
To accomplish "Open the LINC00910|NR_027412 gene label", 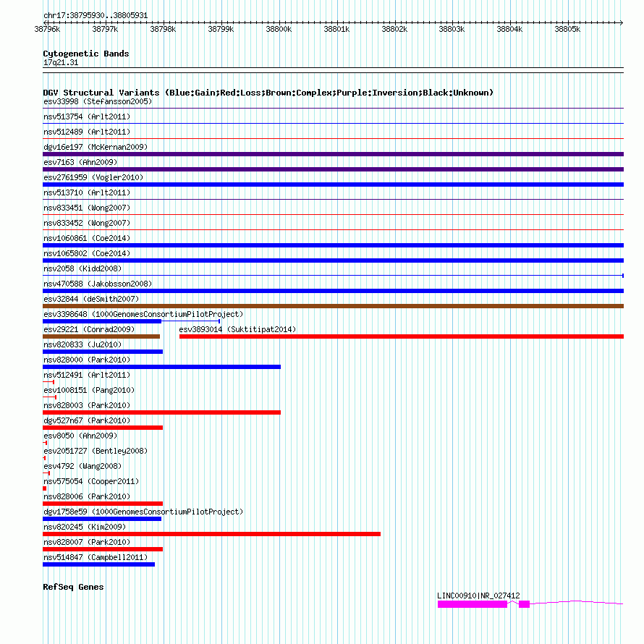I will [478, 596].
